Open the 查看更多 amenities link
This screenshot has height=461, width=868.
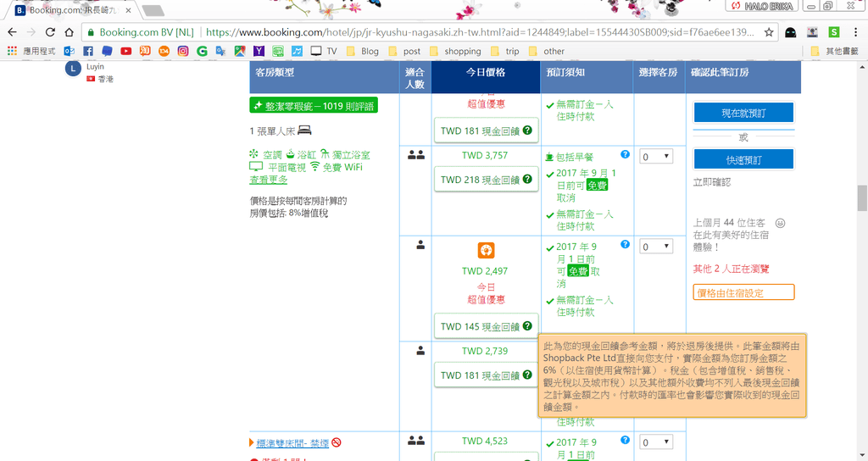coord(268,180)
